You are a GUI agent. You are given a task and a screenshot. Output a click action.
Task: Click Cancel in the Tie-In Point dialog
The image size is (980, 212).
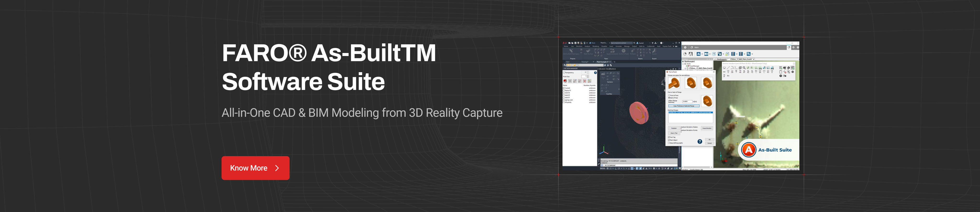point(709,143)
